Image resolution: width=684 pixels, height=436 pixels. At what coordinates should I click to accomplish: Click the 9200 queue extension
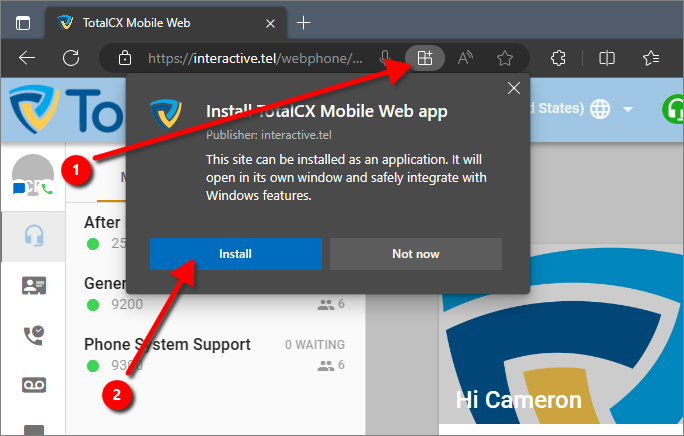coord(127,304)
